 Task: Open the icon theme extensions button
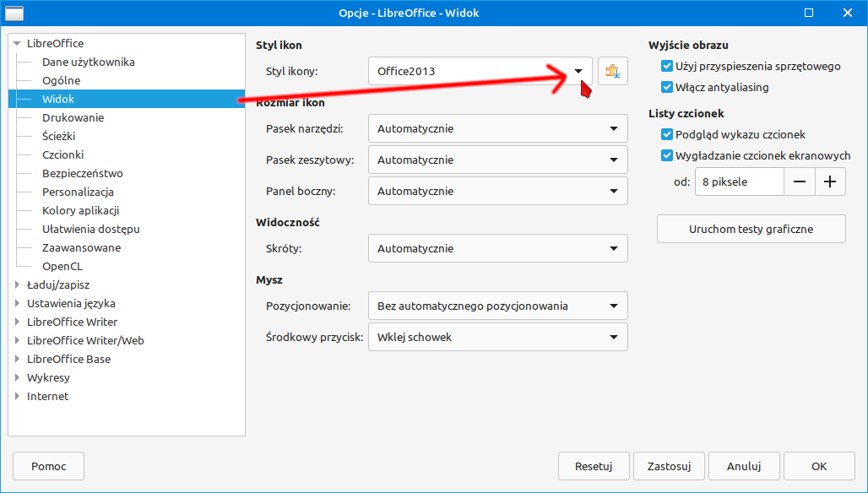click(613, 71)
